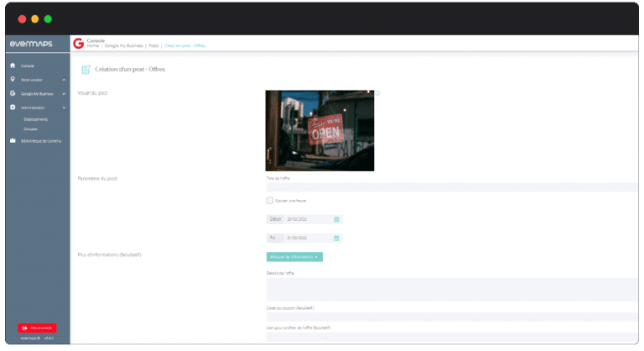Click the info icon beside the post image
Screen dimensions: 644x351
(377, 93)
